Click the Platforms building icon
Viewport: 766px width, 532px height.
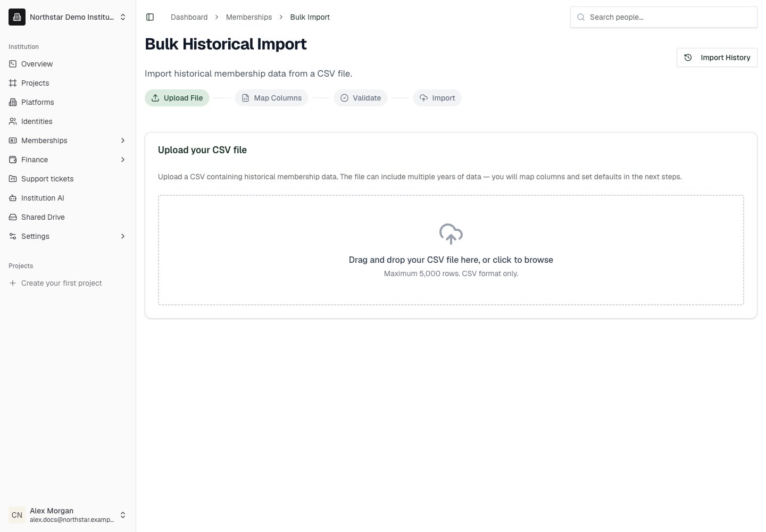coord(13,102)
